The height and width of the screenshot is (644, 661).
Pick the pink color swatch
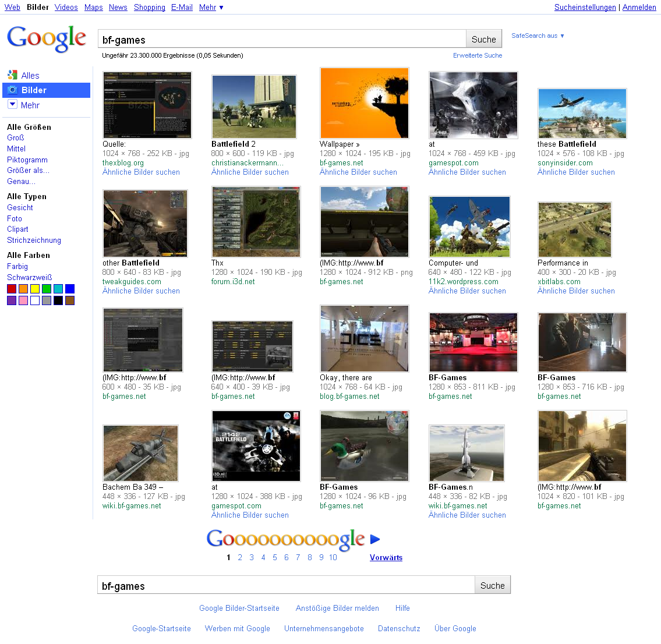point(23,300)
